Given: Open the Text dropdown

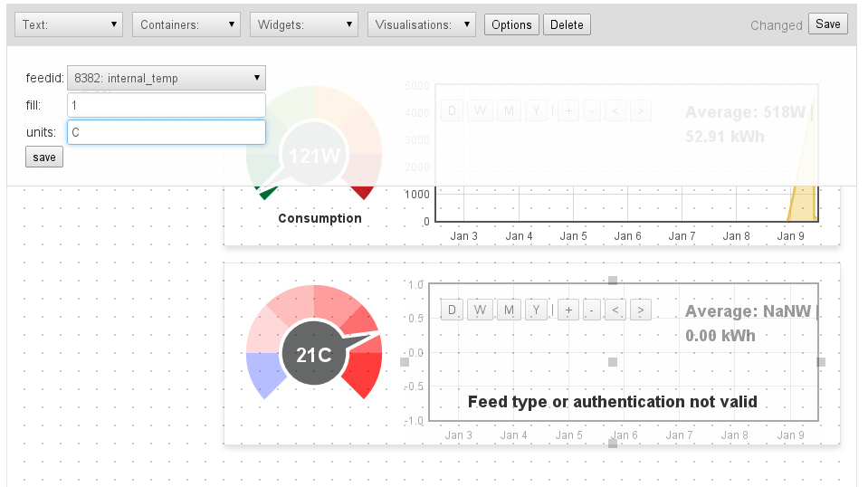Looking at the screenshot, I should point(69,24).
